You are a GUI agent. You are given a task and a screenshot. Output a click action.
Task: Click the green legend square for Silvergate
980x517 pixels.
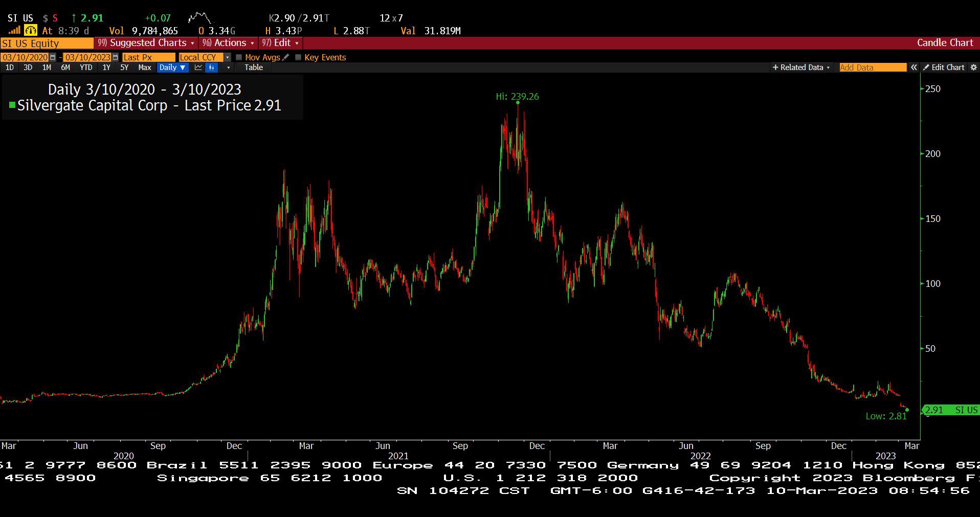point(12,105)
